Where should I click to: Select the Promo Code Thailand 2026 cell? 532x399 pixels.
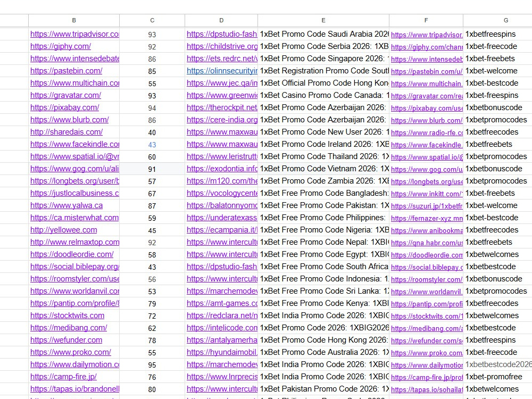click(x=323, y=156)
